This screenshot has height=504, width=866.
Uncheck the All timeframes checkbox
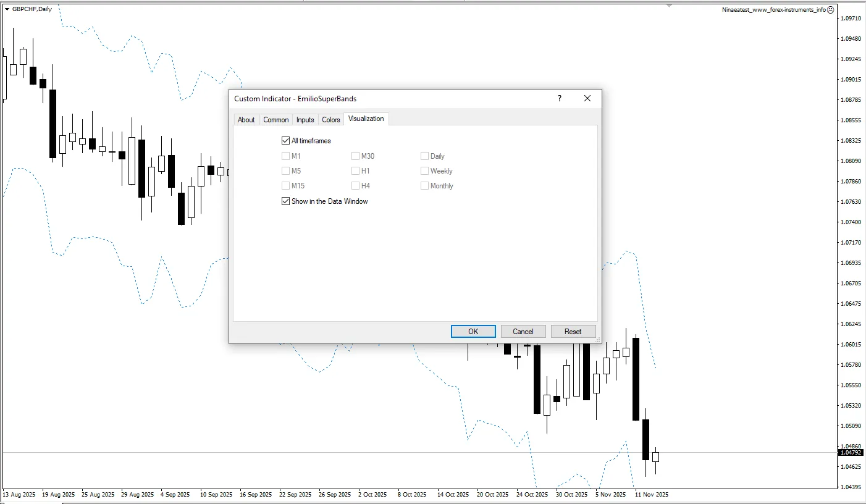click(285, 141)
